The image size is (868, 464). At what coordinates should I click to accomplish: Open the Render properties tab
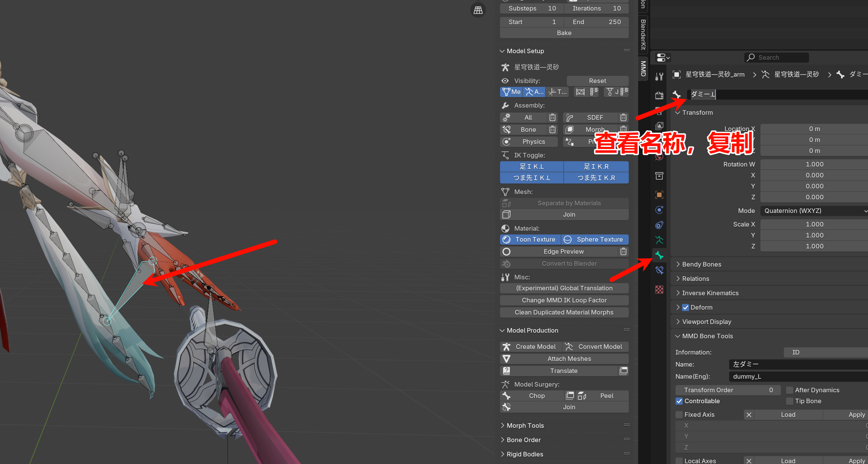click(659, 96)
